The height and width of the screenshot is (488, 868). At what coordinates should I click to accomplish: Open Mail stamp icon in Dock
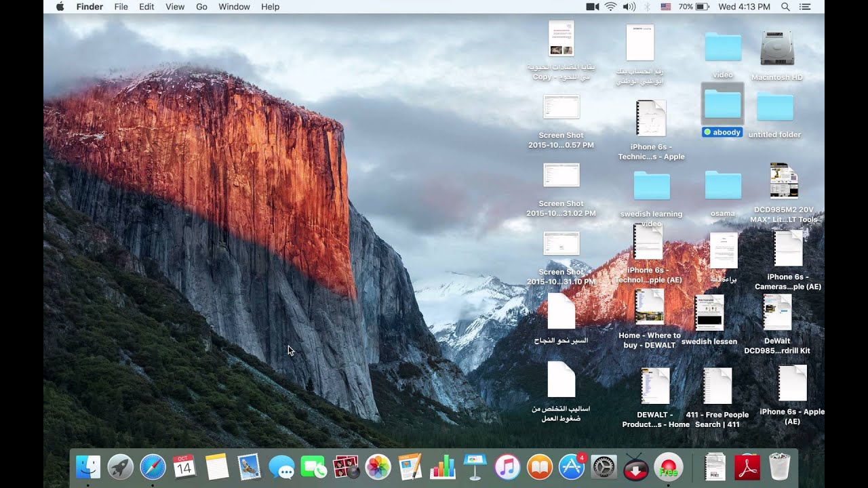tap(250, 467)
